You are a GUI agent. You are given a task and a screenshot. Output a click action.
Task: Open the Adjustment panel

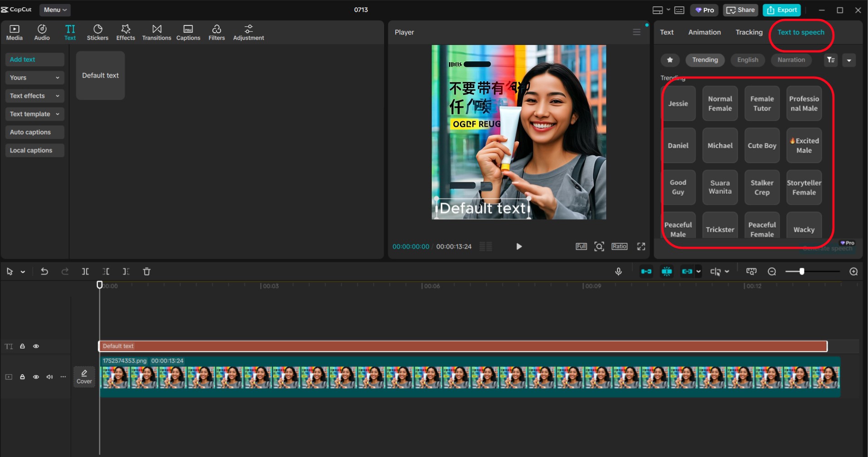[x=248, y=32]
